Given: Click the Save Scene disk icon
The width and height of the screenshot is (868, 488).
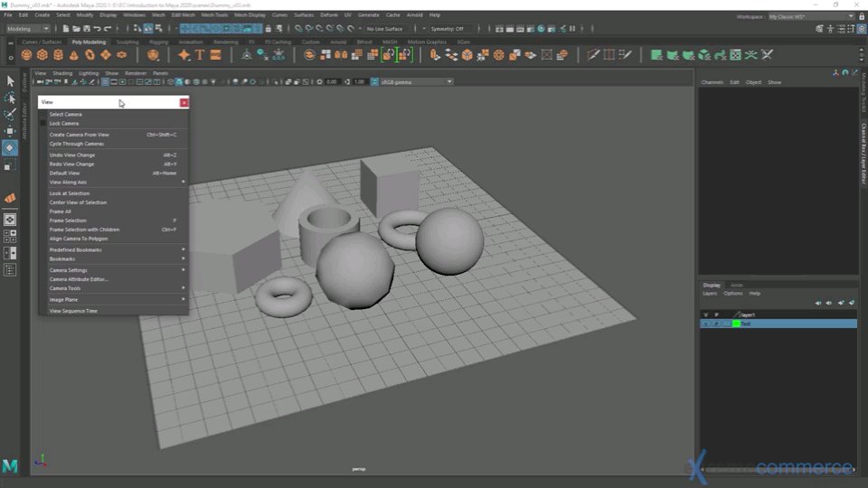Looking at the screenshot, I should (x=87, y=29).
